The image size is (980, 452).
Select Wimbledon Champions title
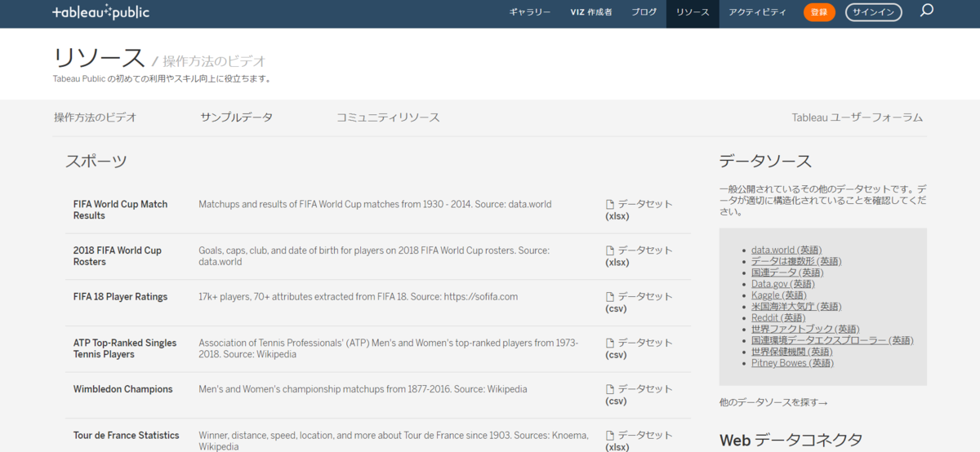123,389
